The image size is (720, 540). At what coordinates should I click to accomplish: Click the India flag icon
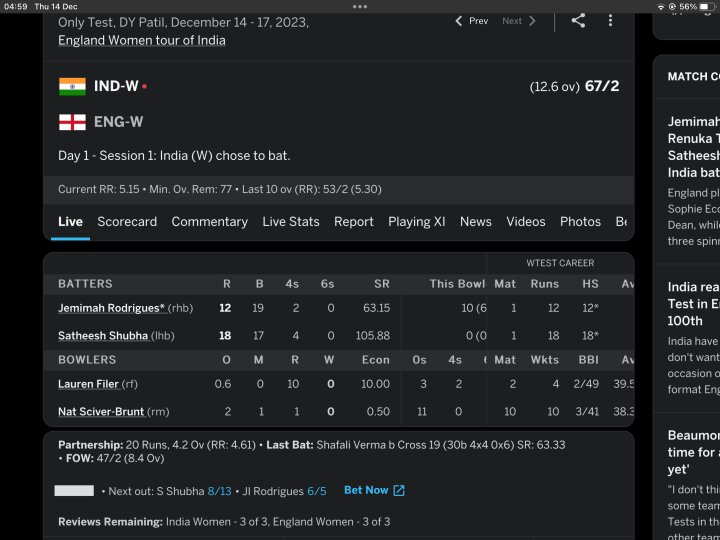tap(72, 86)
